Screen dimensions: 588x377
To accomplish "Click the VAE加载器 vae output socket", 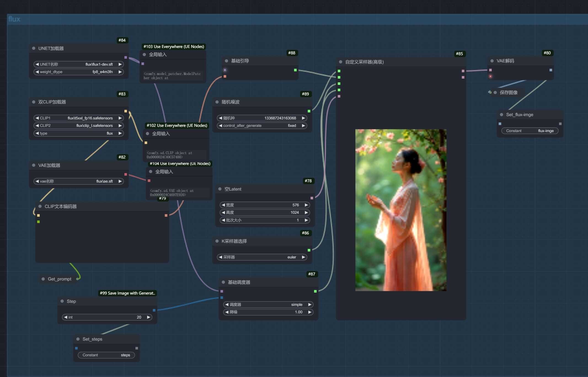I will click(x=126, y=174).
